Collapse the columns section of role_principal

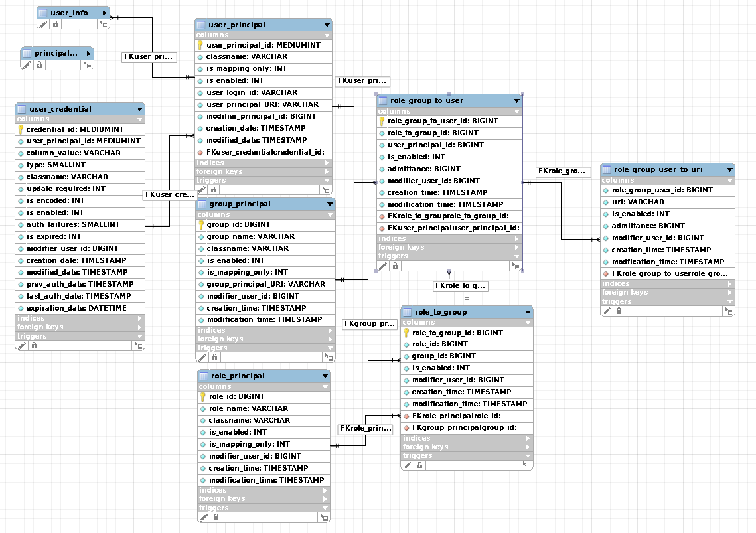click(325, 386)
